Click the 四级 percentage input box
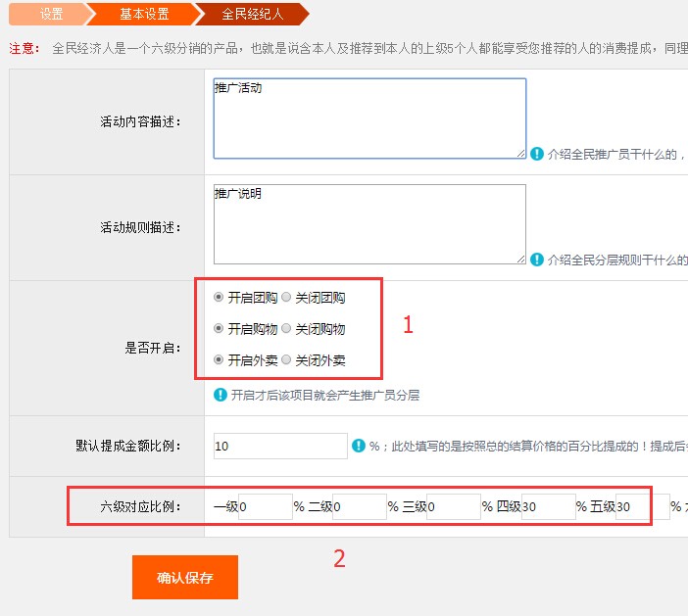Viewport: 688px width, 616px height. [x=547, y=506]
